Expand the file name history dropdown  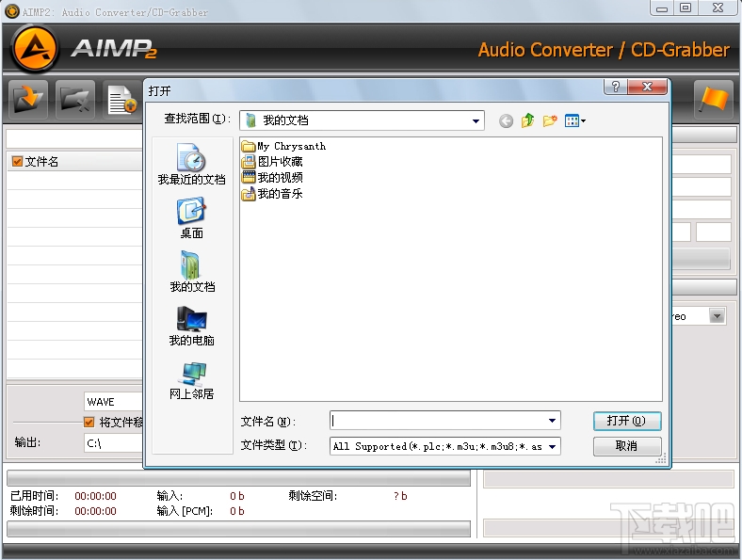click(552, 421)
